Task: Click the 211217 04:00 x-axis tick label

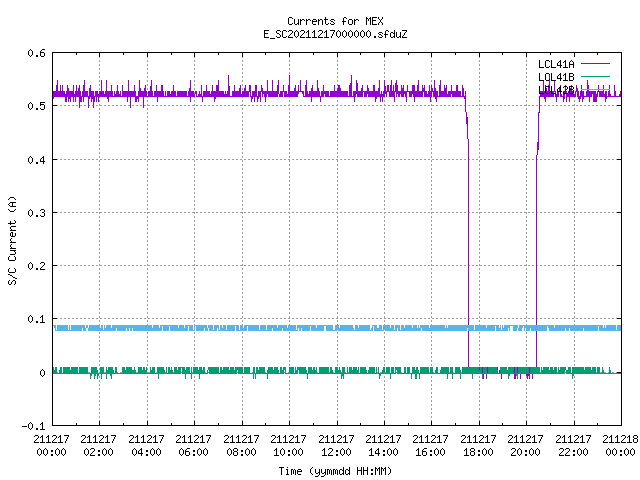Action: click(x=146, y=445)
